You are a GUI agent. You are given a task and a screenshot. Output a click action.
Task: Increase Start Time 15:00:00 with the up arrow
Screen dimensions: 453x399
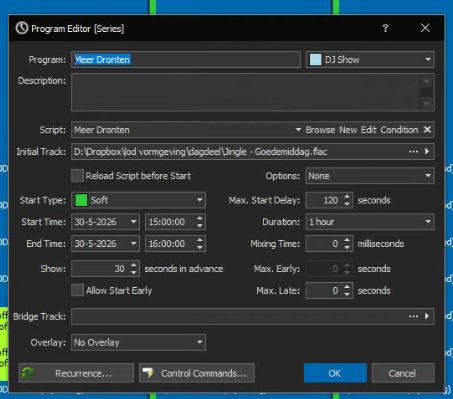click(x=200, y=218)
